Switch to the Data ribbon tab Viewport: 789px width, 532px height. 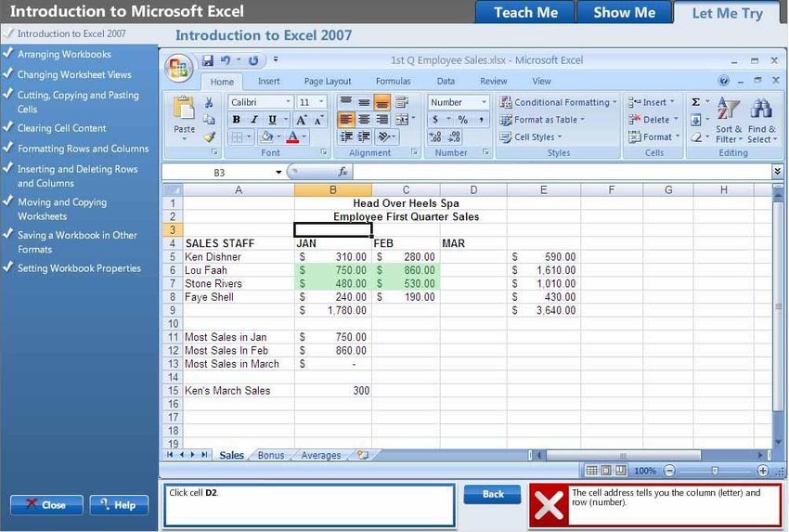[x=446, y=81]
